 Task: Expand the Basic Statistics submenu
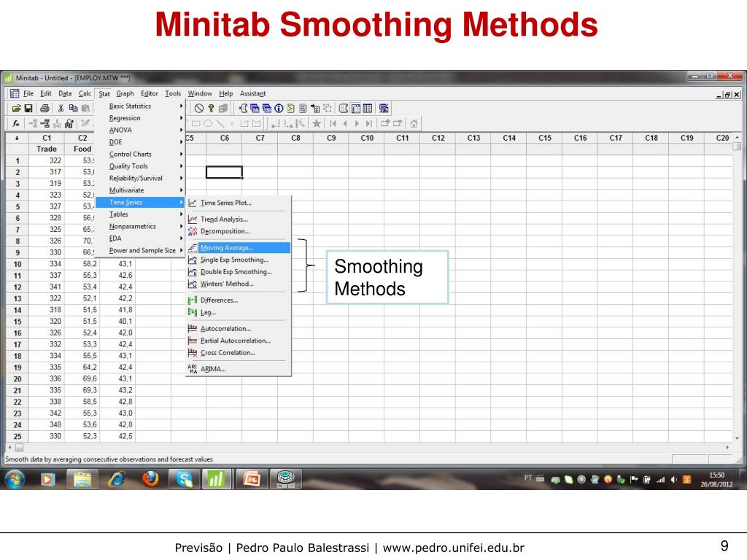(140, 106)
